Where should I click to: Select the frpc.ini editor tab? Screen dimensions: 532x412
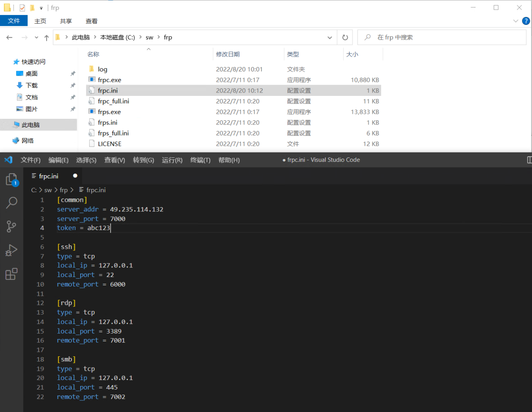[x=49, y=176]
